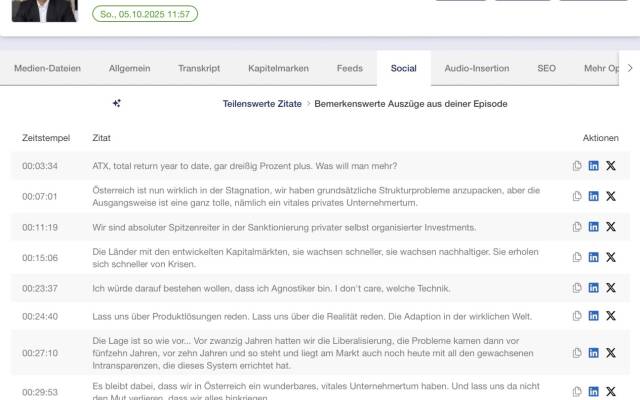Copy the 00:27:10 quote text
Viewport: 640px width, 400px height.
577,353
